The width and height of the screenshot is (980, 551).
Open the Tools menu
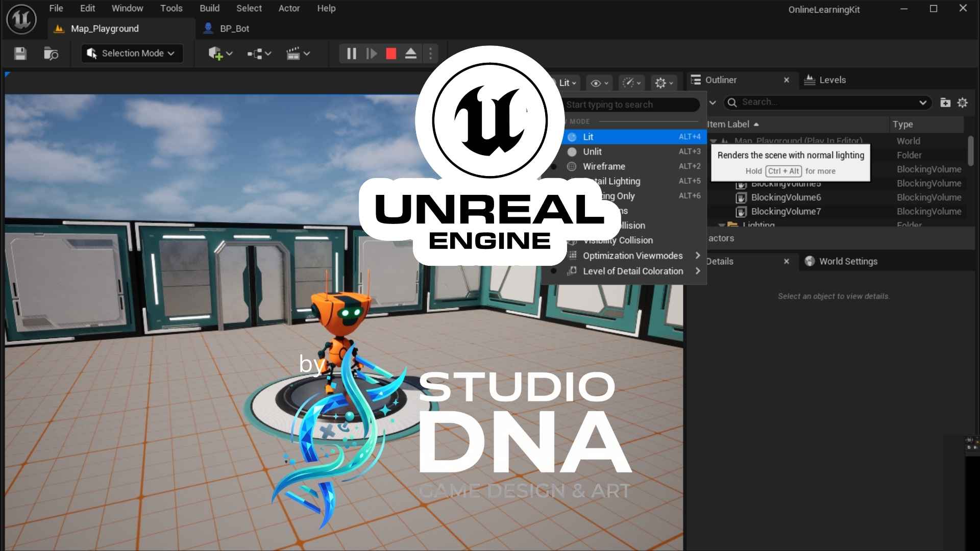pyautogui.click(x=171, y=8)
